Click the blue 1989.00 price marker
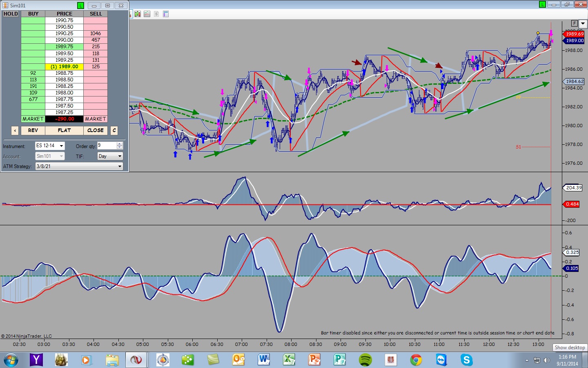 (574, 41)
